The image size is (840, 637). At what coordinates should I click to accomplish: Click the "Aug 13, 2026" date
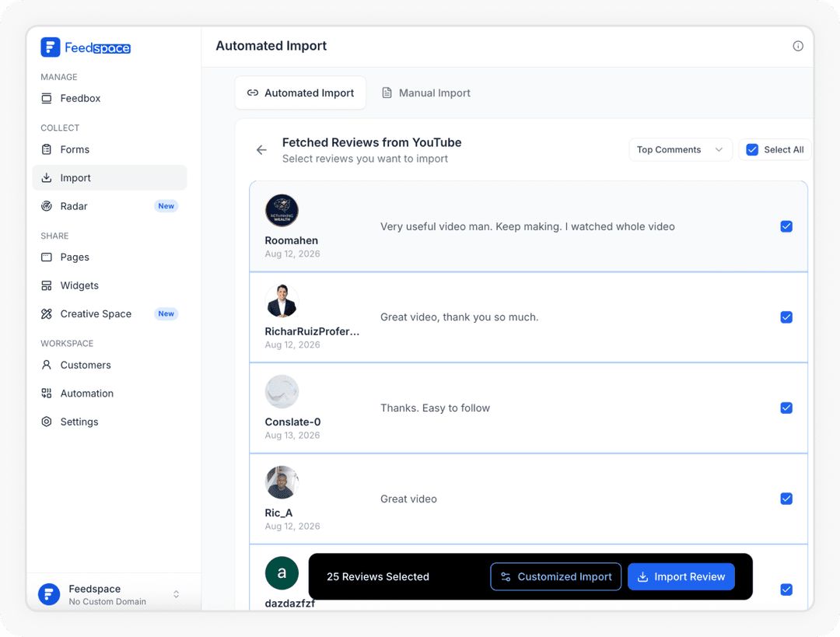292,436
